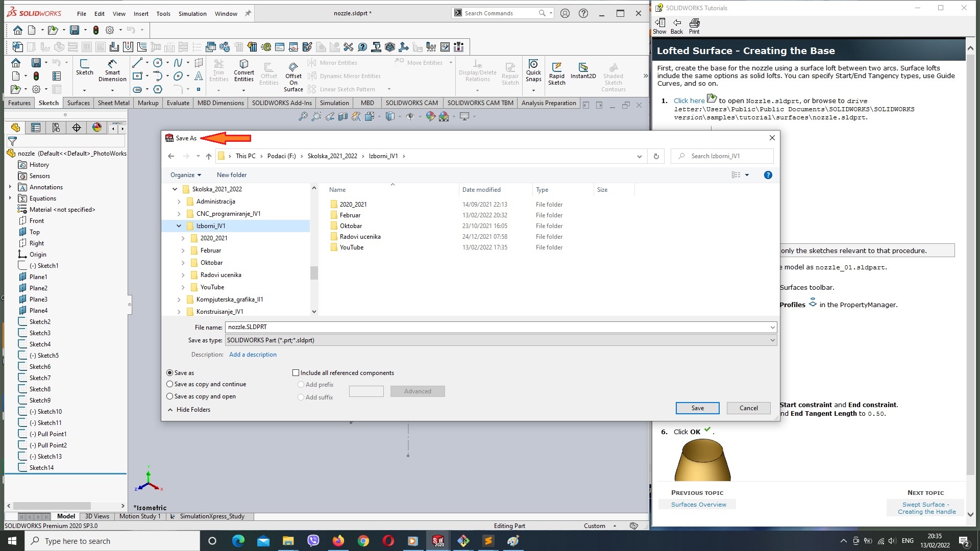
Task: Select 'Save as copy and continue' option
Action: tap(169, 384)
